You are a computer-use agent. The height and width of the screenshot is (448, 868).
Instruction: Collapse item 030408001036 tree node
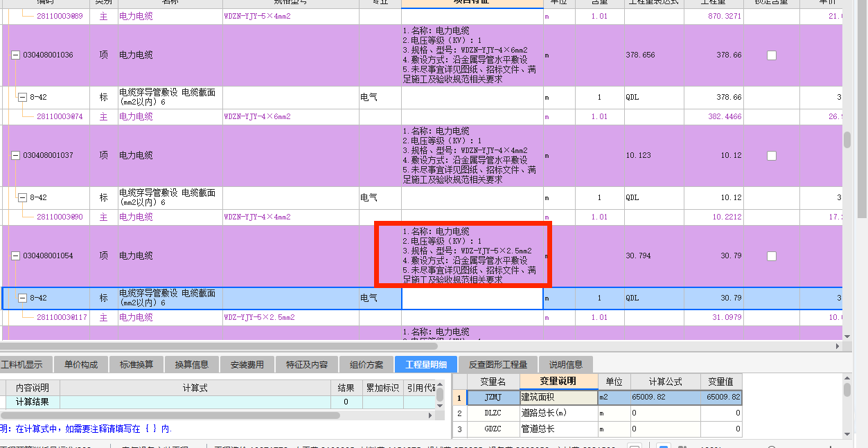click(x=15, y=55)
